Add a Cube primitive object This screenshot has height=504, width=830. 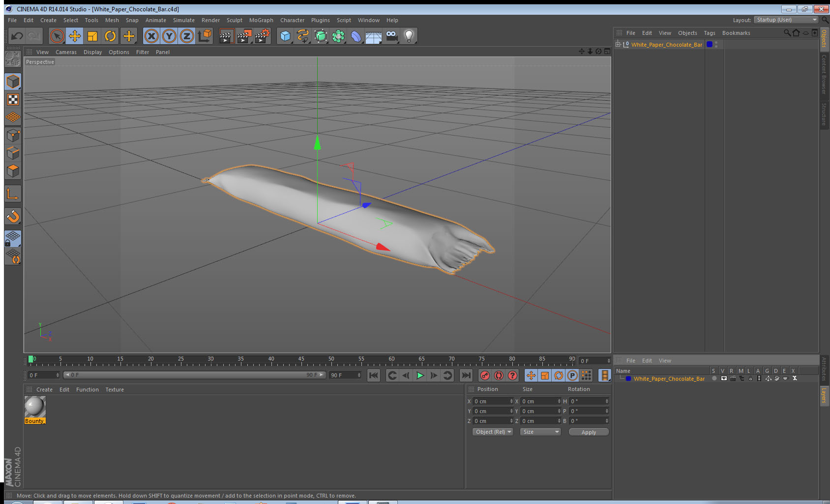coord(285,36)
